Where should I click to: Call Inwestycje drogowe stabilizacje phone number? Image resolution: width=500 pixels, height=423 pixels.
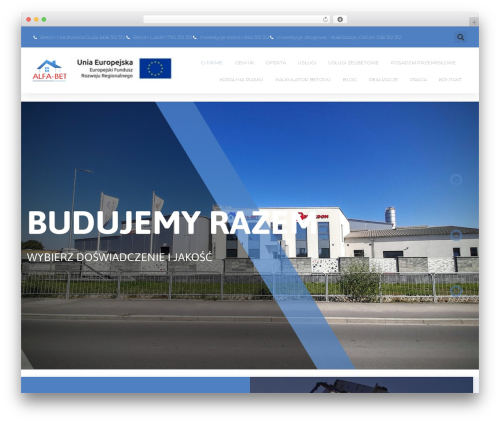coord(339,37)
